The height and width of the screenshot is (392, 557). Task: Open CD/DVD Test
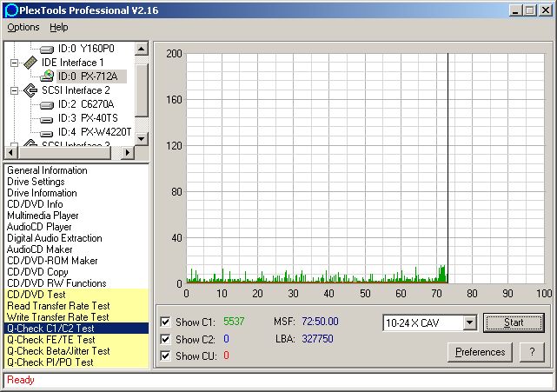tap(76, 295)
